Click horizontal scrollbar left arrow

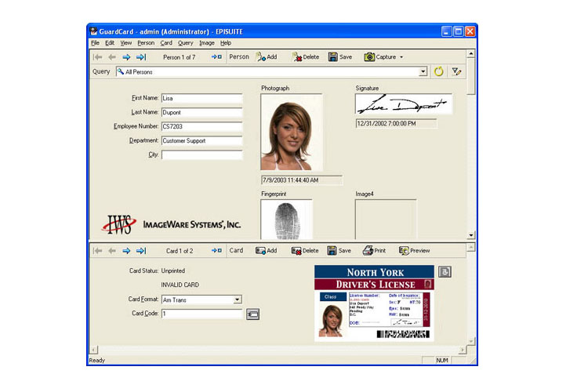coord(94,350)
